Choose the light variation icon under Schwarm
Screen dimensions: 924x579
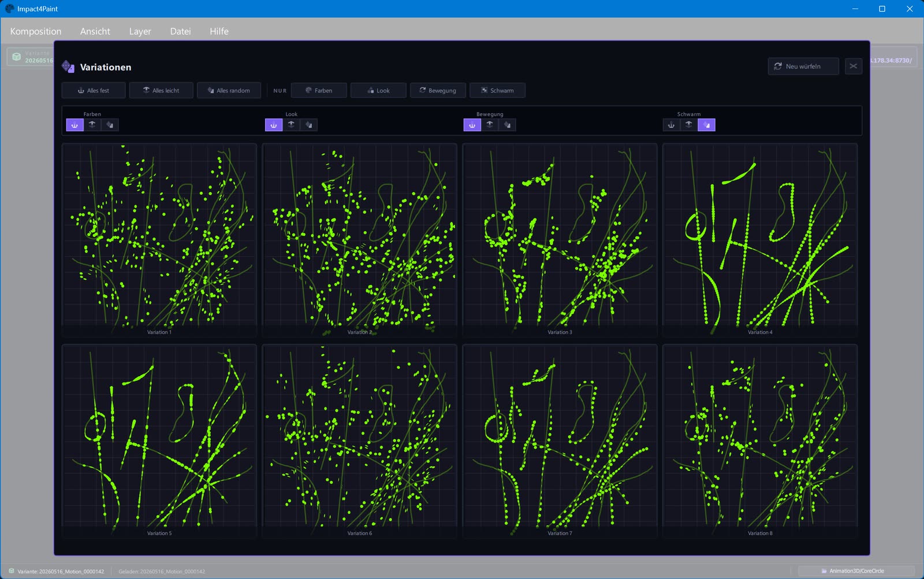pyautogui.click(x=688, y=125)
